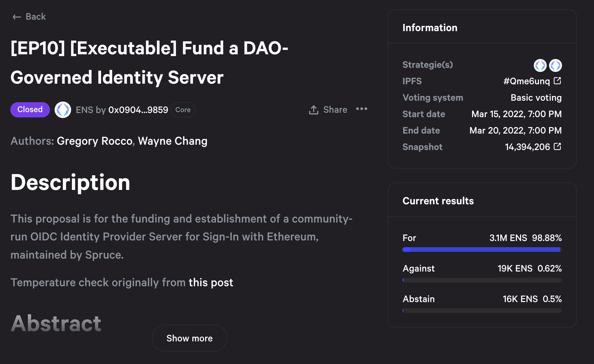Image resolution: width=594 pixels, height=364 pixels.
Task: Open IPFS external link icon
Action: 557,81
